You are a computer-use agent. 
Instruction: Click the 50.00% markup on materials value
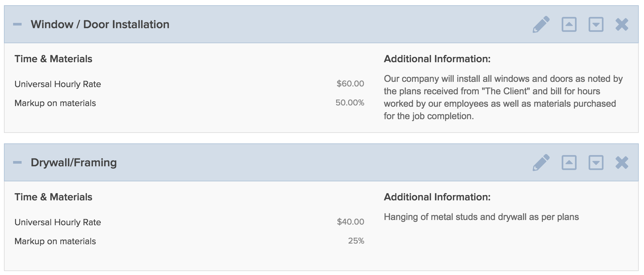click(x=349, y=102)
